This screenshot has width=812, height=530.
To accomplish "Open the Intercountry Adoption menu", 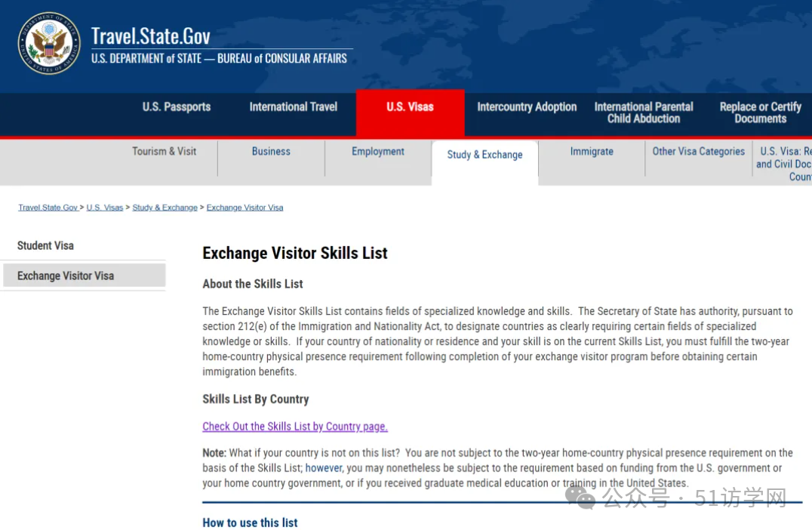I will (527, 106).
